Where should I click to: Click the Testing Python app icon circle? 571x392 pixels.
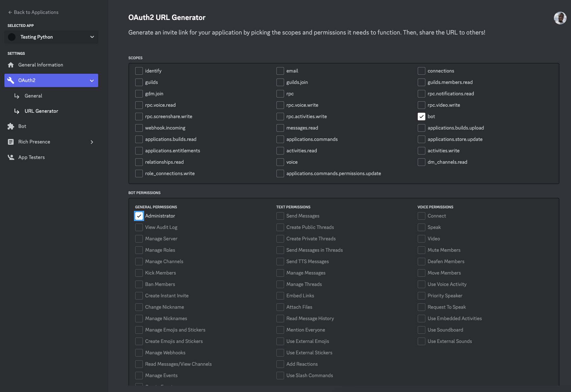[12, 37]
